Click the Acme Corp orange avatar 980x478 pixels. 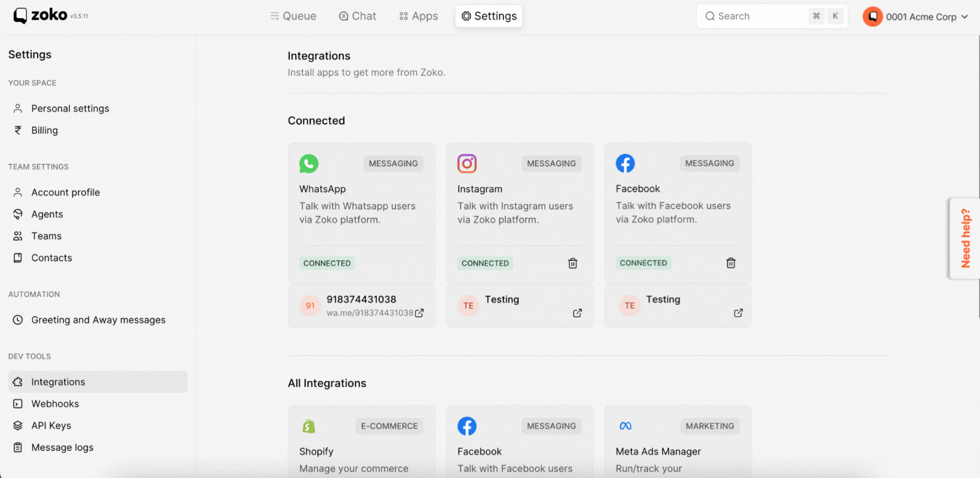(872, 17)
